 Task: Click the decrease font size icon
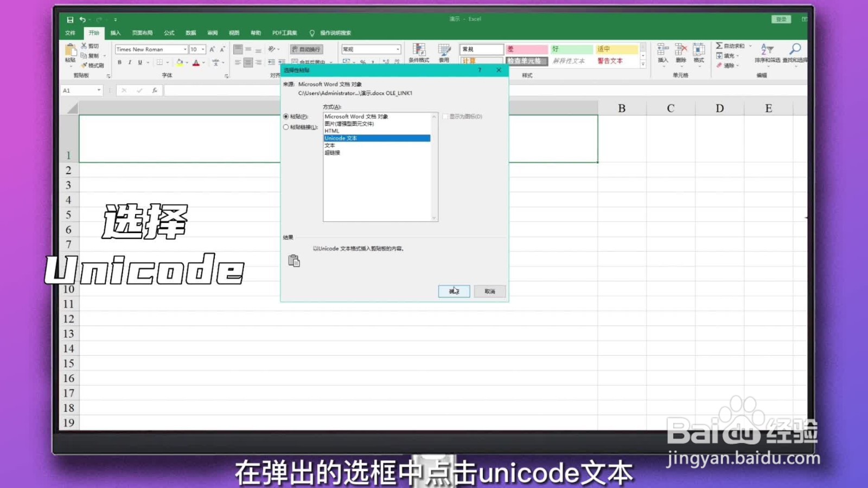coord(222,49)
